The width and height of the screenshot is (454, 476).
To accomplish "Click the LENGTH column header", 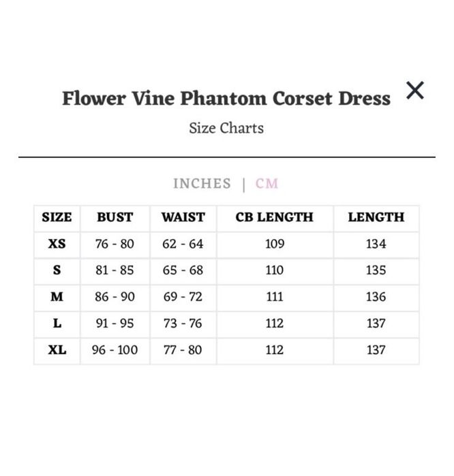I will [x=376, y=217].
